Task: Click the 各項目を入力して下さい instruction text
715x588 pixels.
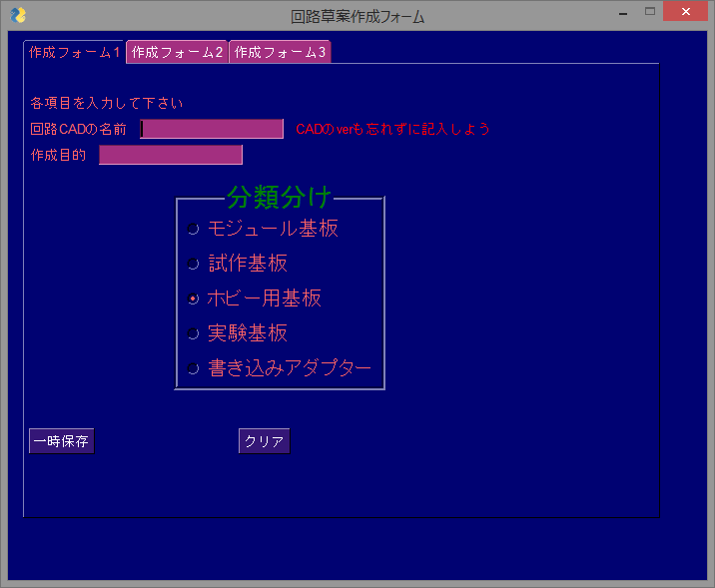Action: [107, 103]
